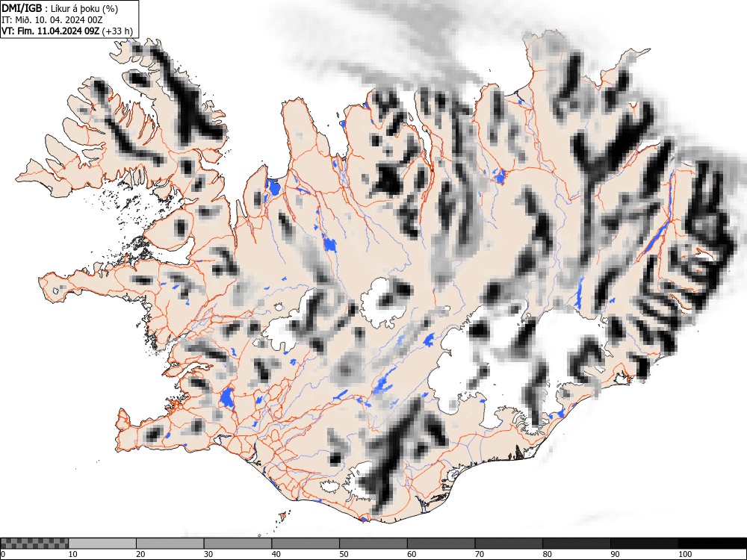The width and height of the screenshot is (747, 560).
Task: Click the valid time line 'VT: Fim. 11.04.2024 09Z'
Action: point(51,31)
